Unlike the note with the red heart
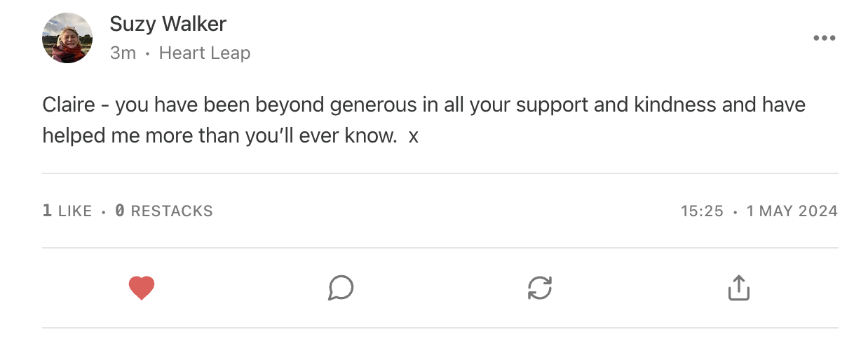 tap(142, 288)
